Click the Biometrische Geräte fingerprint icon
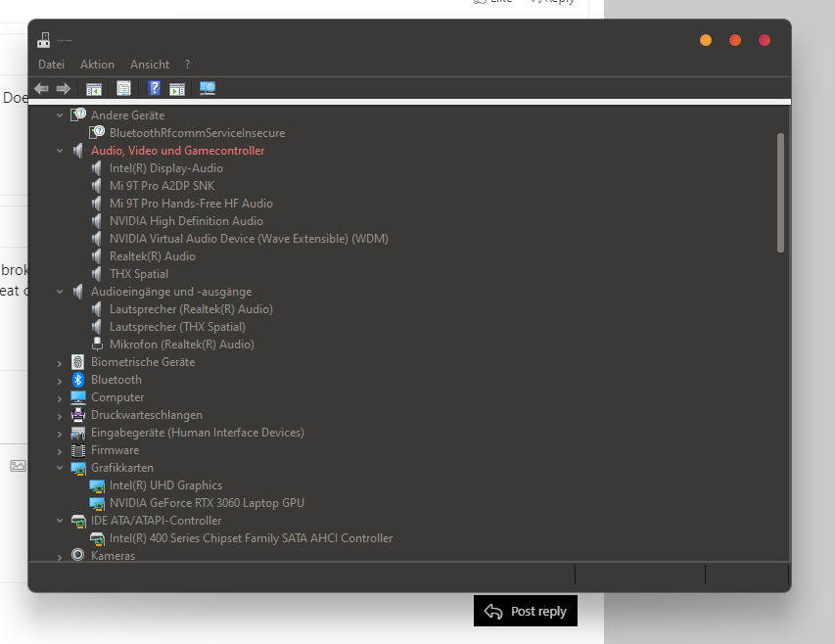The width and height of the screenshot is (835, 644). pyautogui.click(x=77, y=362)
